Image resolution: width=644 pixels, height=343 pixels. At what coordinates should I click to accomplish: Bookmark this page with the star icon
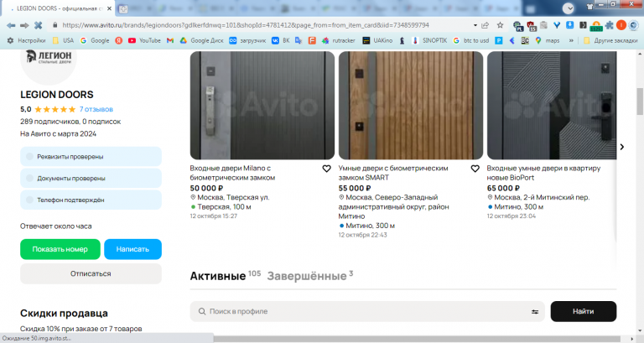tap(500, 25)
